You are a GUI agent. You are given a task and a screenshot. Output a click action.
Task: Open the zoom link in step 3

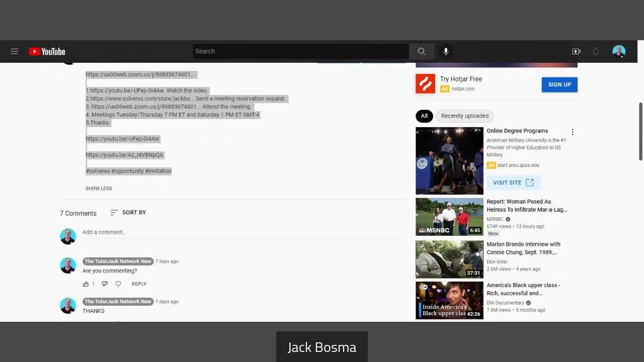tap(146, 107)
